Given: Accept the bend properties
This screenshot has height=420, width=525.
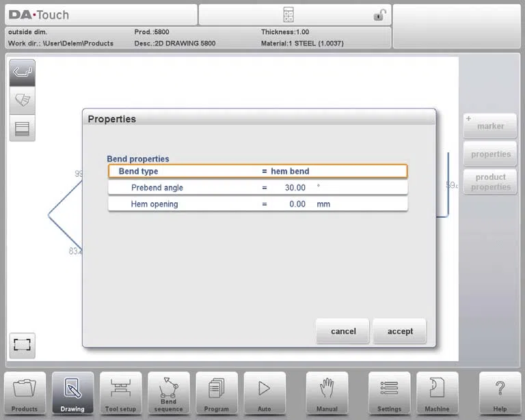Looking at the screenshot, I should [400, 331].
